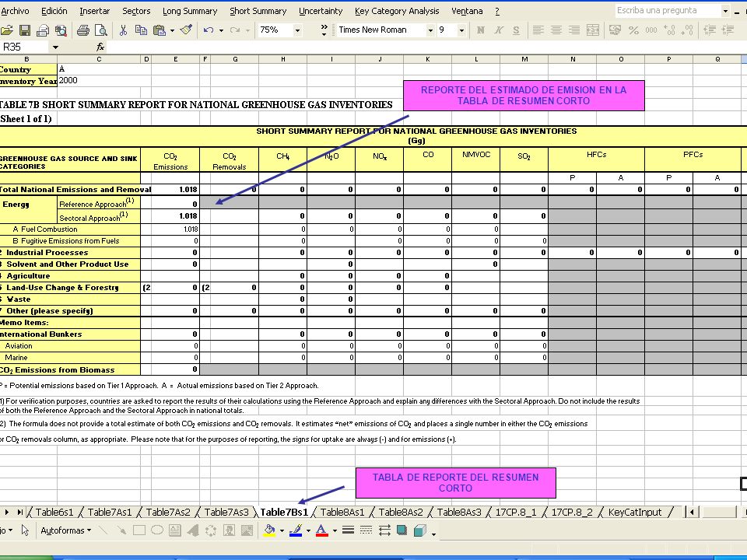Go to the 17CP.8_1 sheet tab
Image resolution: width=747 pixels, height=560 pixels.
(x=515, y=513)
